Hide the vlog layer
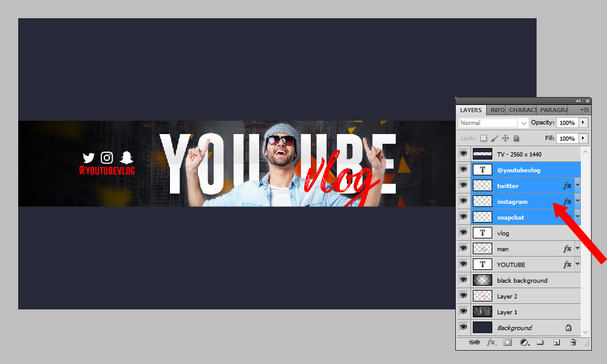The image size is (607, 364). click(x=463, y=232)
